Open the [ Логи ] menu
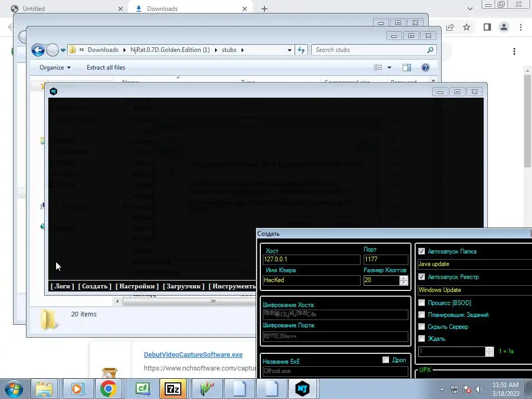 (62, 286)
